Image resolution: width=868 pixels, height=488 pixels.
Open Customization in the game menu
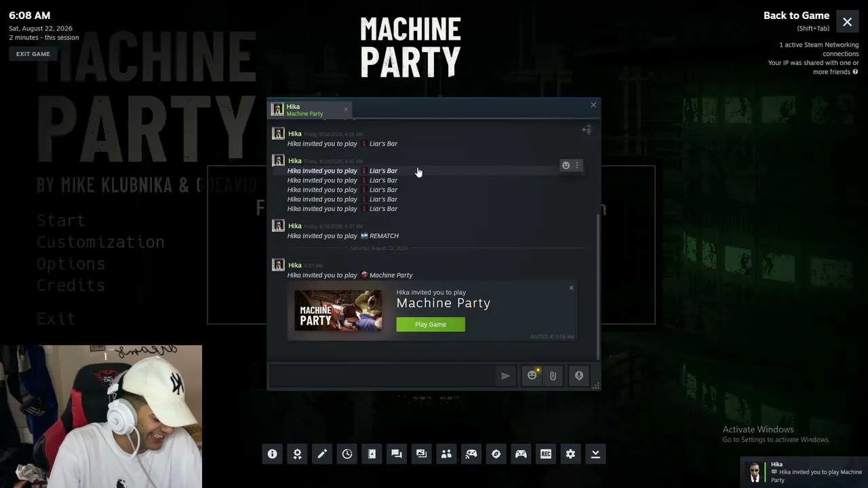pos(100,242)
